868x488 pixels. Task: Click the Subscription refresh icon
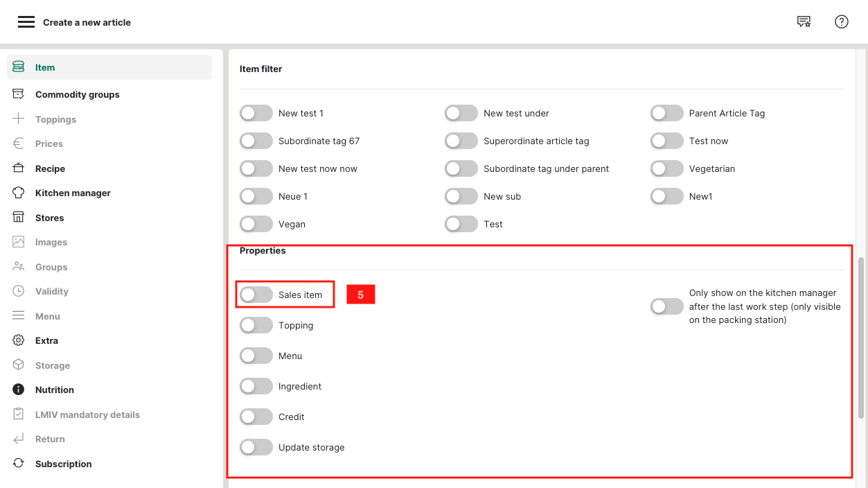(19, 464)
